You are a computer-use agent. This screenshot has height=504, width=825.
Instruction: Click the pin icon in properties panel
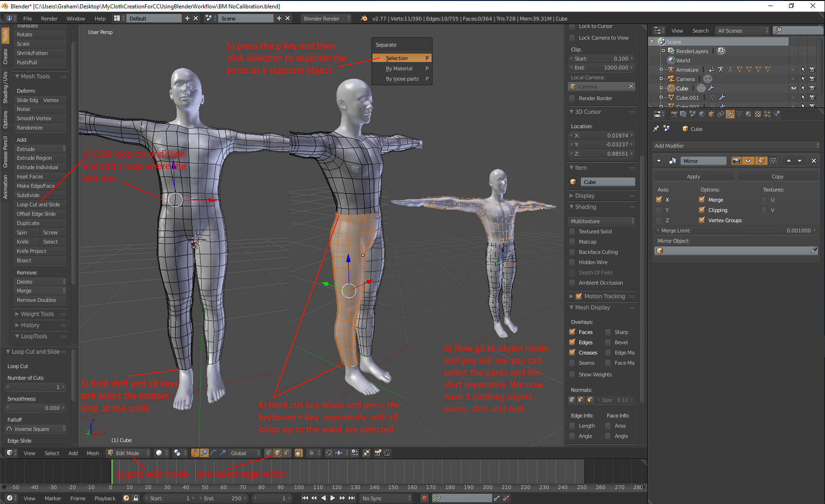tap(656, 129)
